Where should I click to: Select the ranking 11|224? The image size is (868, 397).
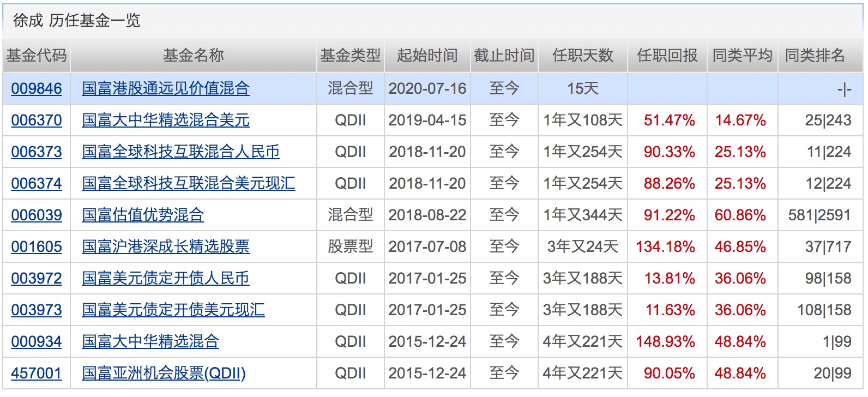[x=829, y=152]
